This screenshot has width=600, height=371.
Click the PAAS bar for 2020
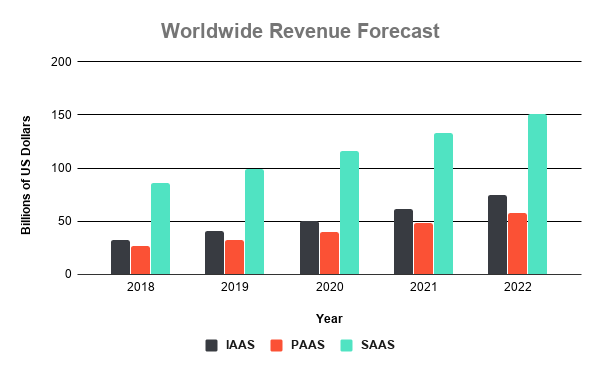point(329,253)
